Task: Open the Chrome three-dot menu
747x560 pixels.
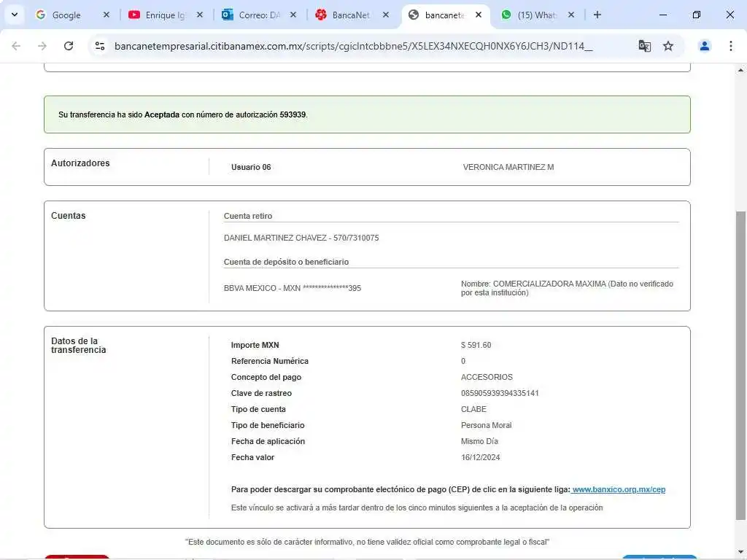Action: point(731,46)
